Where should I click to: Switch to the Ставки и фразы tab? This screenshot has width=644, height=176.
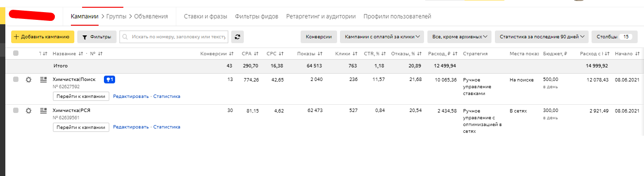(205, 16)
